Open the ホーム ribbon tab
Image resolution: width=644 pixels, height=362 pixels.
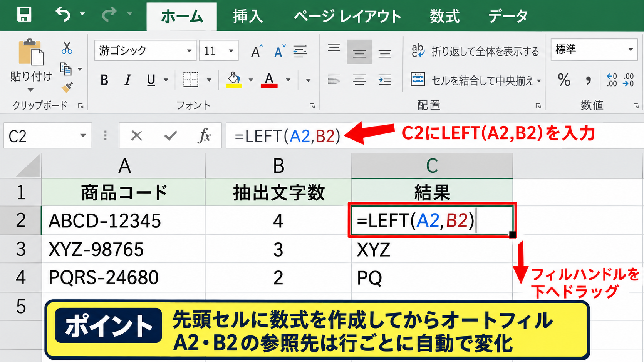coord(181,17)
